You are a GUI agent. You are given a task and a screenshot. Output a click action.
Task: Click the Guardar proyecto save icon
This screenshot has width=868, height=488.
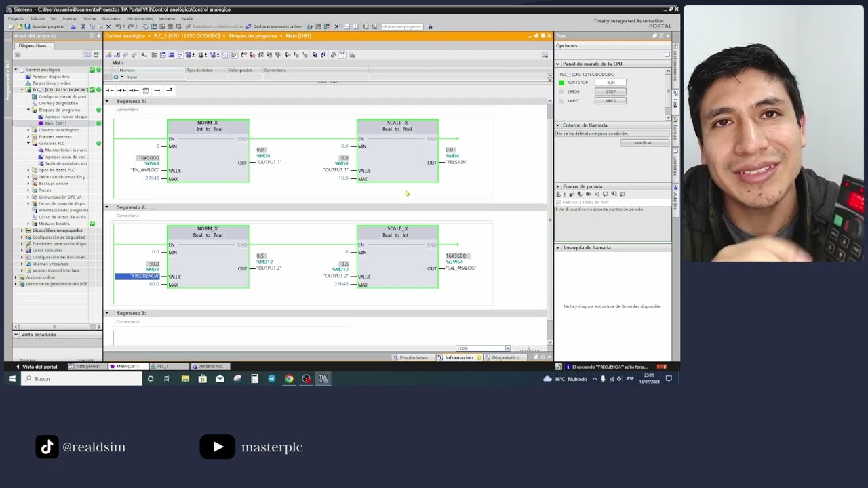28,26
